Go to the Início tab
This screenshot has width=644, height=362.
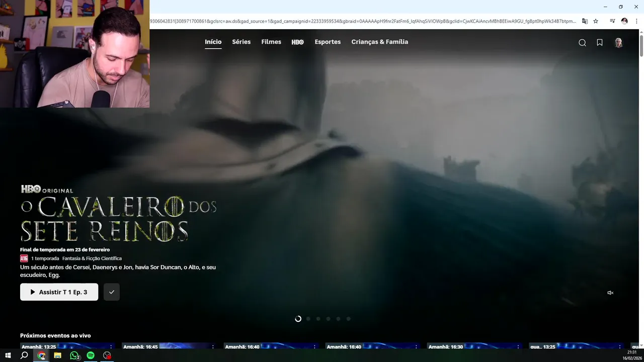[213, 42]
